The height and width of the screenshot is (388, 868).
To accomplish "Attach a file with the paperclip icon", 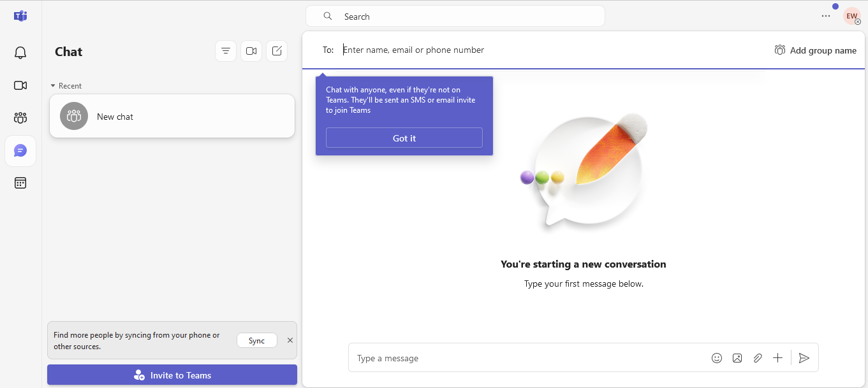I will [757, 357].
